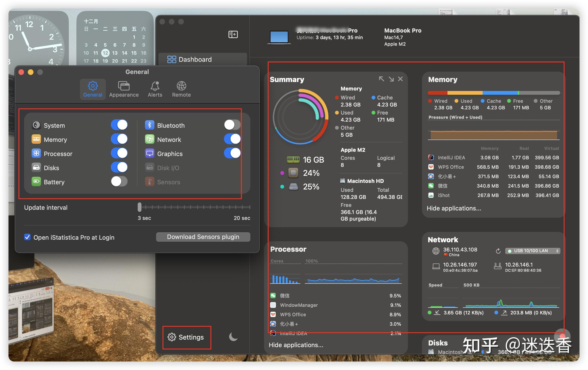Click the WeChat icon in Processor applications list
The width and height of the screenshot is (588, 370).
pyautogui.click(x=273, y=295)
